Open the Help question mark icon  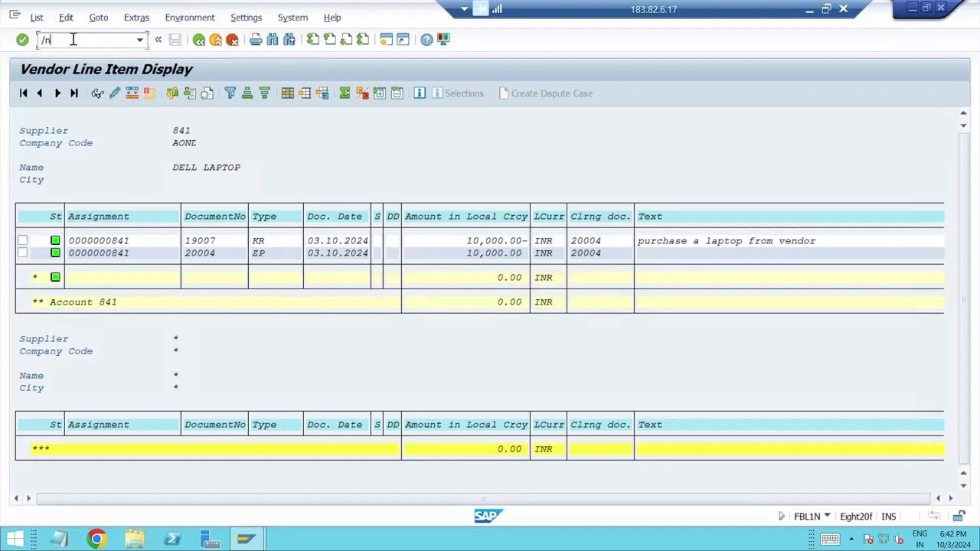pos(426,40)
